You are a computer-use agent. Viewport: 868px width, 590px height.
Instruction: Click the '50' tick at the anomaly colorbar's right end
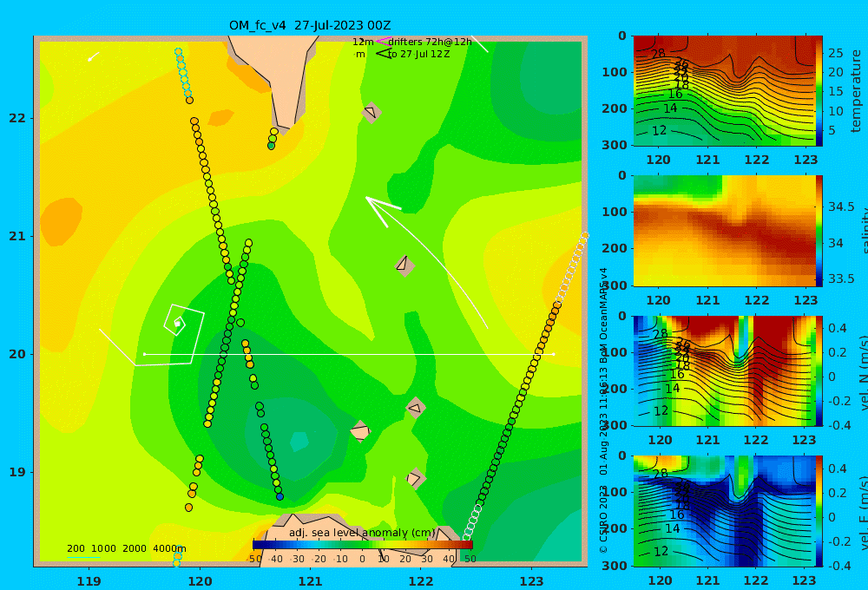[470, 559]
